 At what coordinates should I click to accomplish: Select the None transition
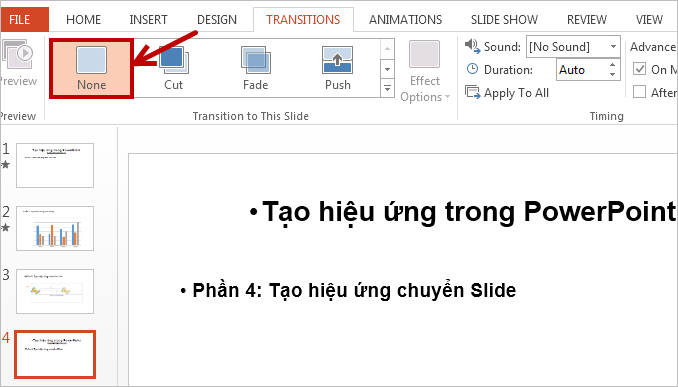tap(91, 68)
